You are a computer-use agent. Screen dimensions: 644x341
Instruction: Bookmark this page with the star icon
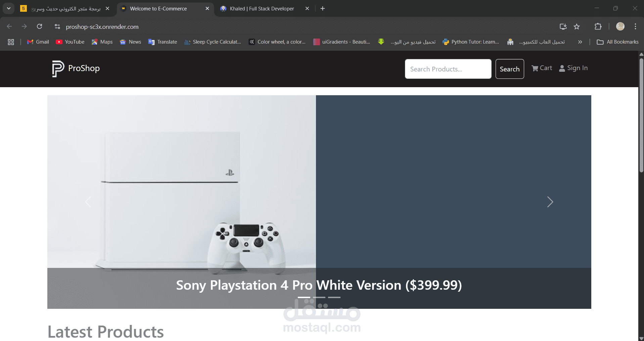pyautogui.click(x=577, y=26)
